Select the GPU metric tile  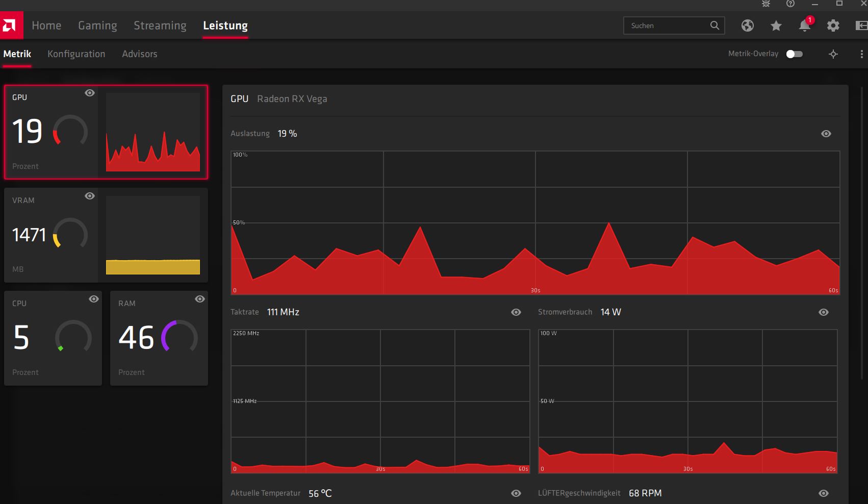tap(106, 132)
